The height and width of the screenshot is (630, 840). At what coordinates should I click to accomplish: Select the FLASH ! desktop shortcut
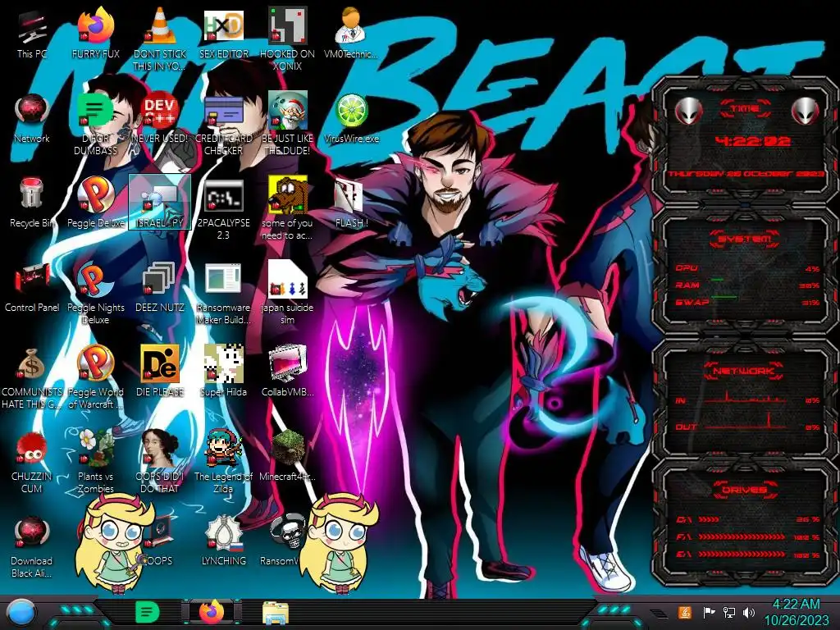(351, 203)
